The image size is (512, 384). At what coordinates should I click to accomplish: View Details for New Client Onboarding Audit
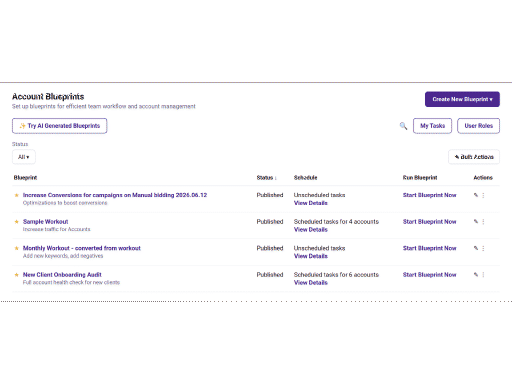click(x=311, y=283)
